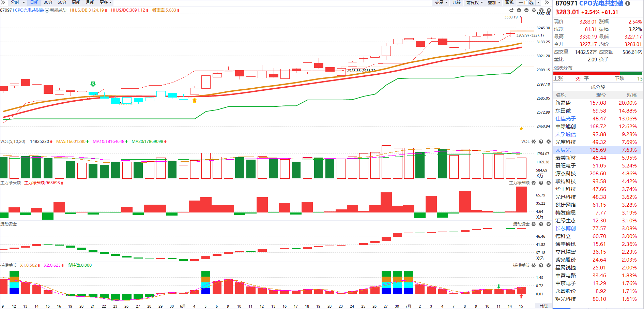Switch to 周线 weekly tab
Image resolution: width=644 pixels, height=309 pixels.
click(x=76, y=2)
